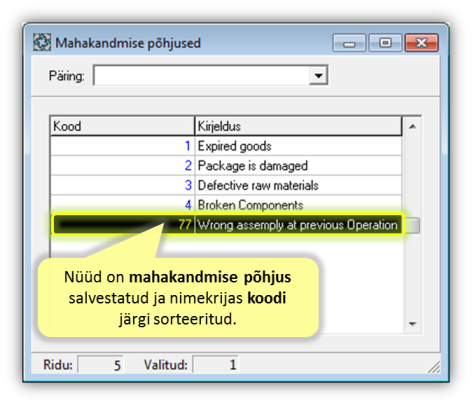Click the scrollbar down arrow

413,324
